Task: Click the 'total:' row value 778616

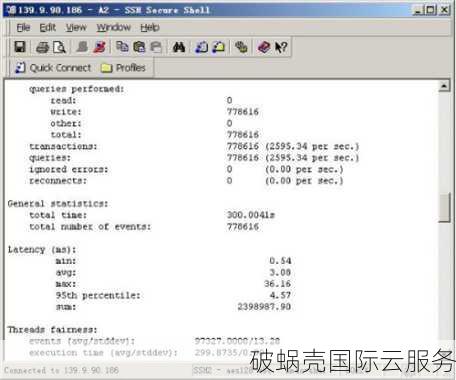Action: pos(243,135)
